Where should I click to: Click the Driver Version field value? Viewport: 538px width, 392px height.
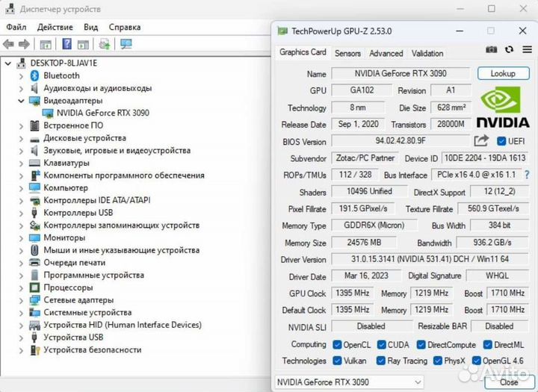(x=430, y=259)
